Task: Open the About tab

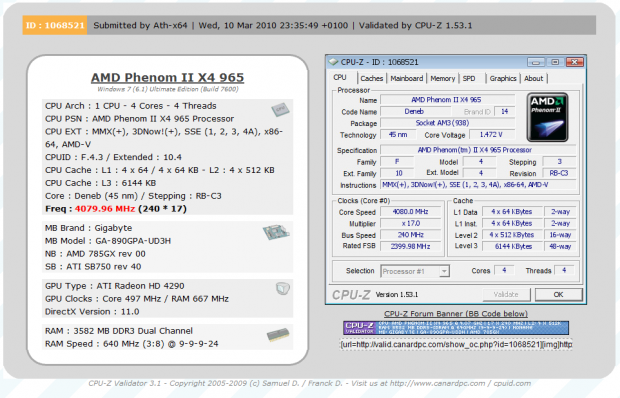Action: point(533,78)
